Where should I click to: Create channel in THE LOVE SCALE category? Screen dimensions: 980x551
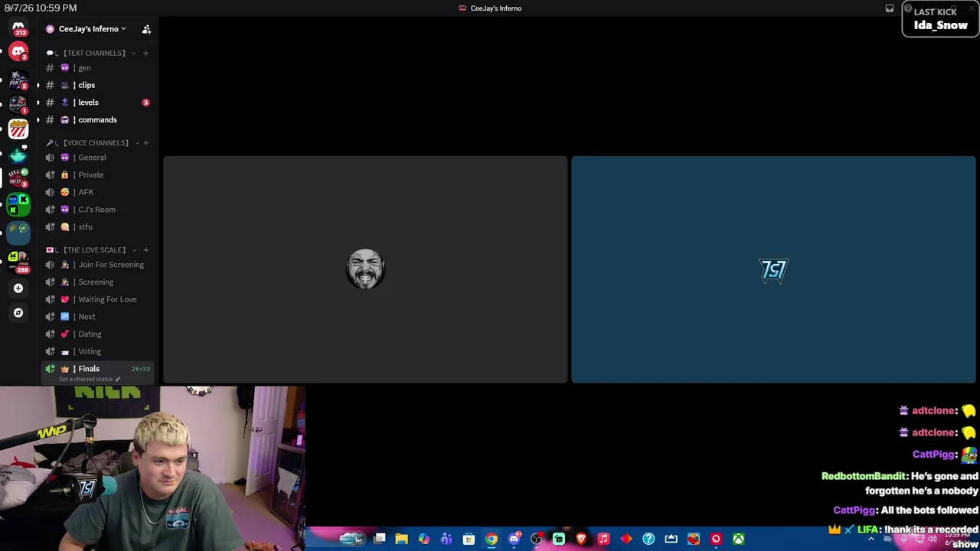pos(145,249)
